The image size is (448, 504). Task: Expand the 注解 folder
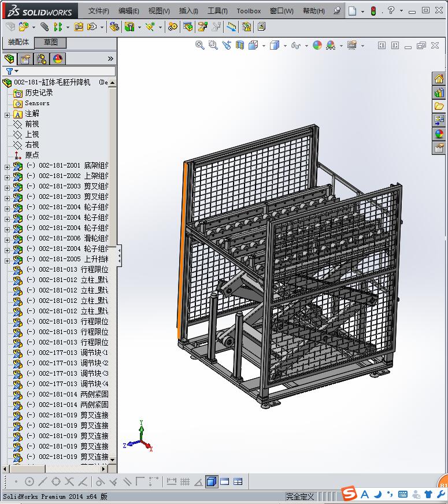tap(7, 115)
